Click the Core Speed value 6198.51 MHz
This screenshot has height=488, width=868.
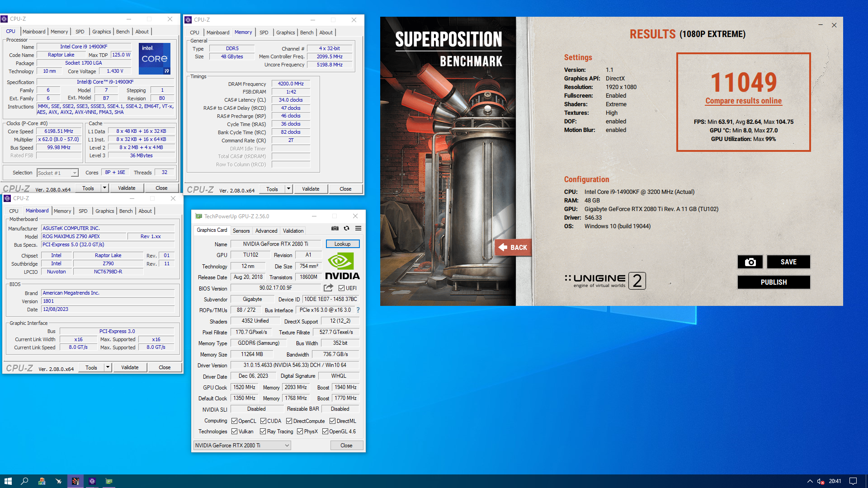coord(59,131)
